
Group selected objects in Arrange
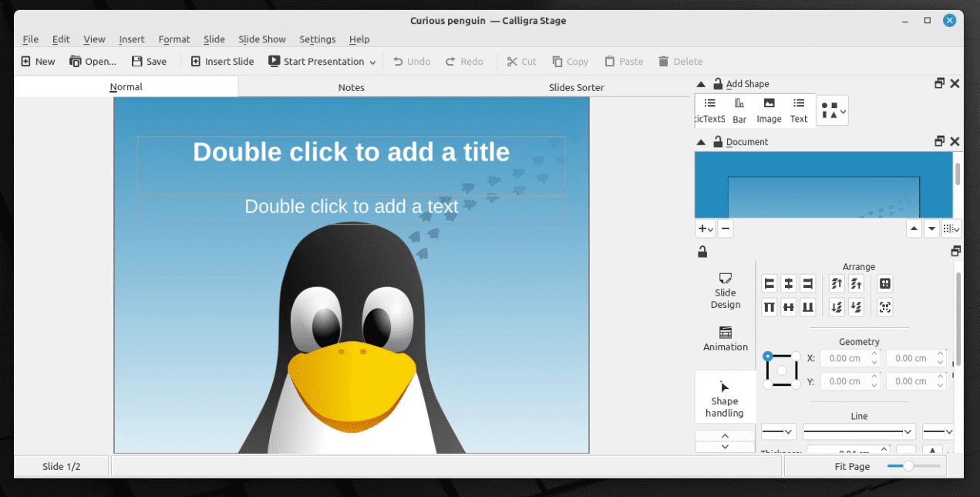(885, 284)
